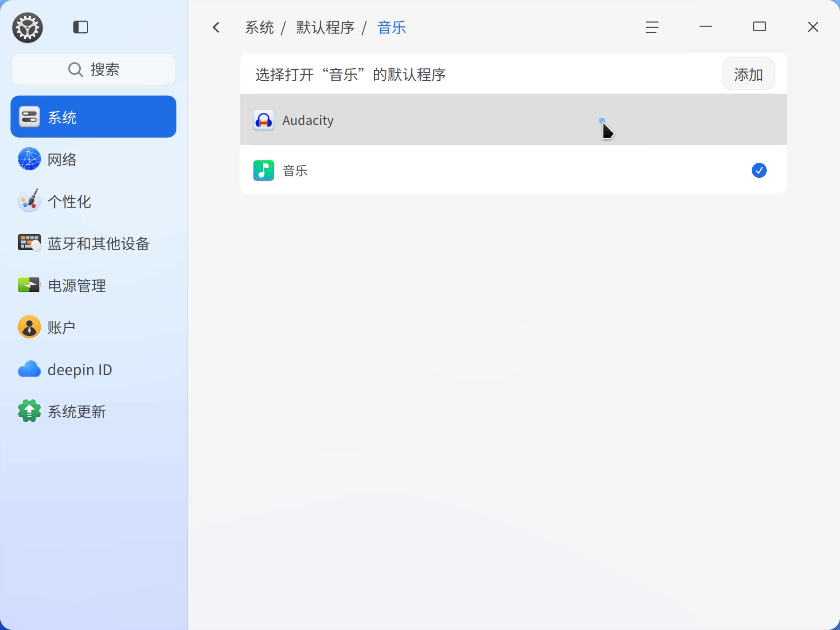Click the green 音乐 music note icon

coord(264,170)
